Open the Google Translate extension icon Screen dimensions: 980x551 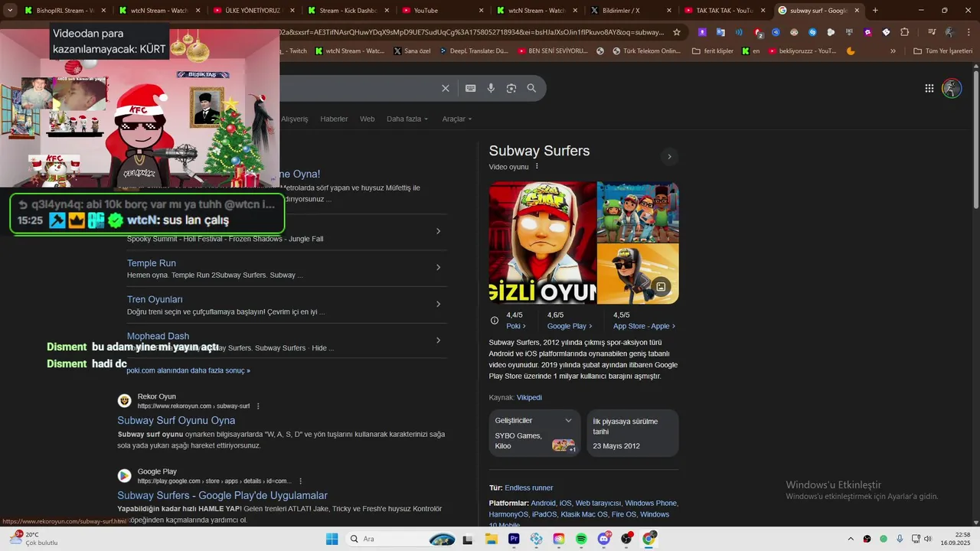720,32
